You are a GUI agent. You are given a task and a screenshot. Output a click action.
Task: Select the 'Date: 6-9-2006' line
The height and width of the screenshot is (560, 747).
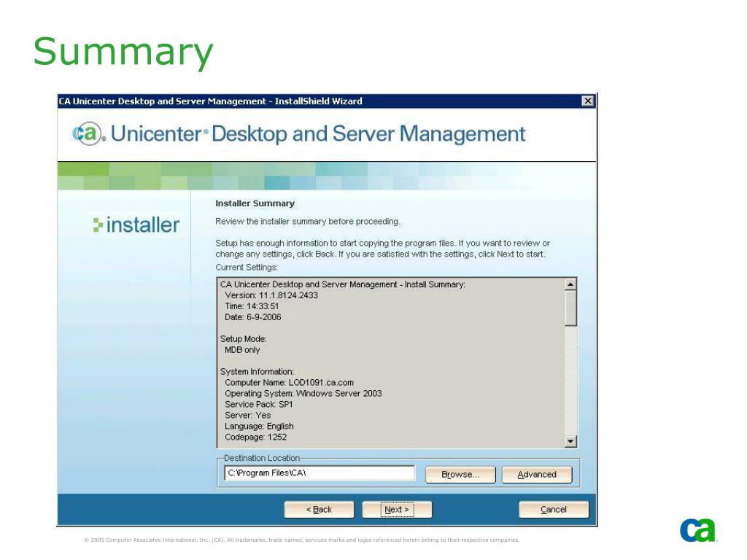[253, 317]
